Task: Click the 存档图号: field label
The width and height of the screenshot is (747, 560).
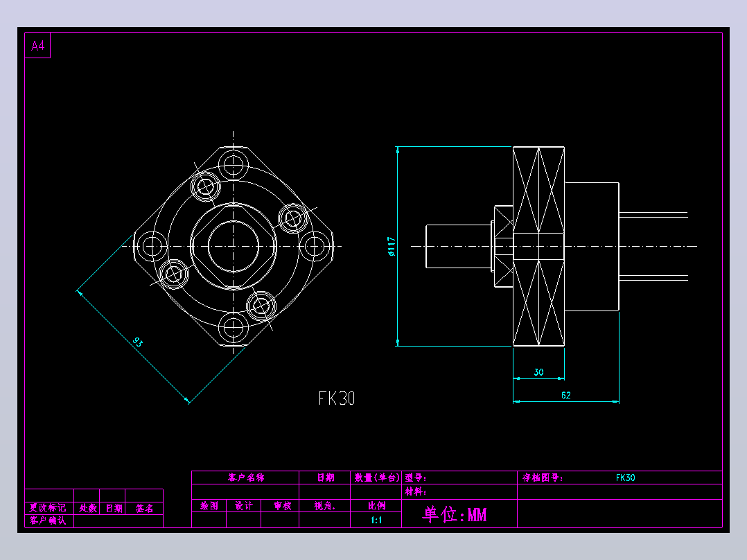Action: pyautogui.click(x=543, y=478)
